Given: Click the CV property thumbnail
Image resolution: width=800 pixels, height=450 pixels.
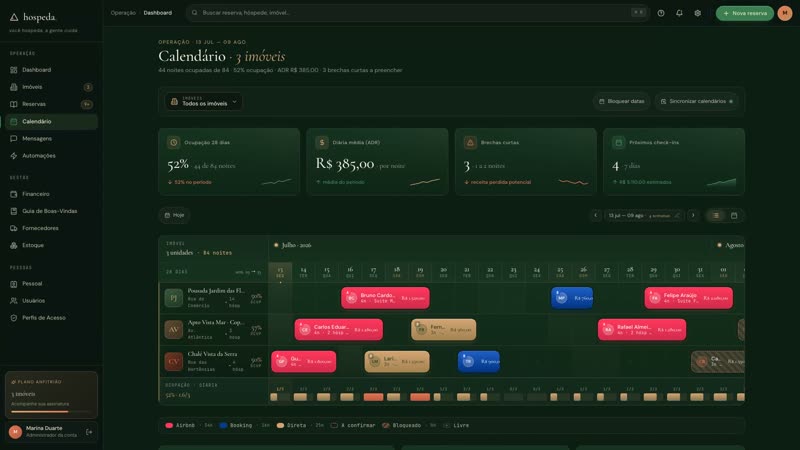Looking at the screenshot, I should click(x=173, y=362).
